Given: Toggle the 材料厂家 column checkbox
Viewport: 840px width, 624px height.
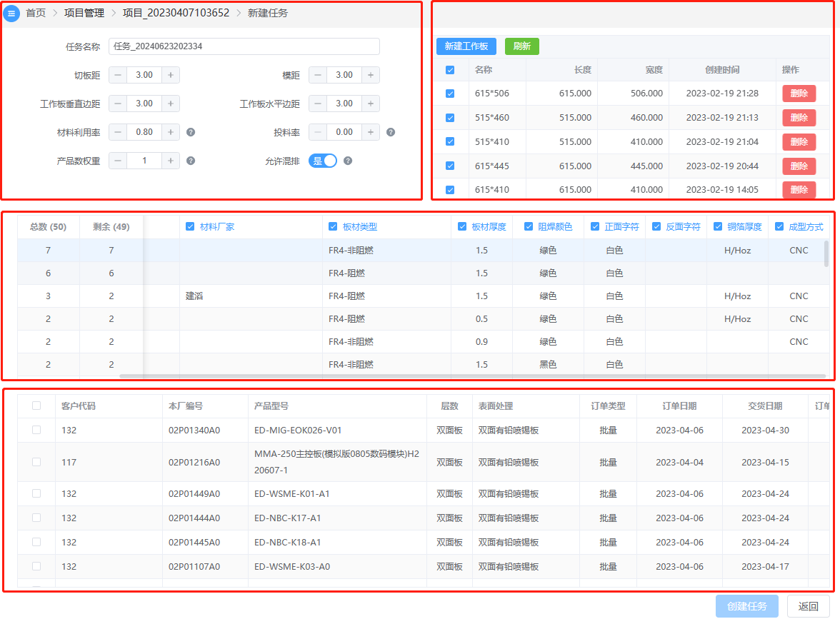Looking at the screenshot, I should point(190,226).
